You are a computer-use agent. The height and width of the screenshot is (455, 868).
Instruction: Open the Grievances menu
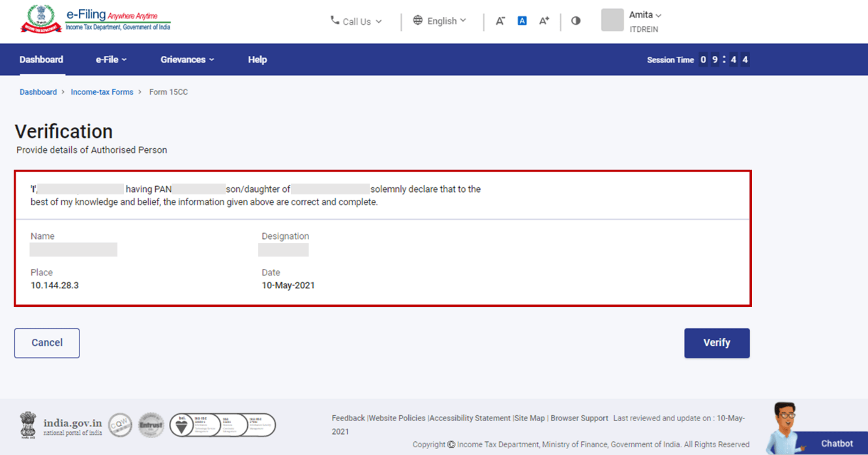187,59
